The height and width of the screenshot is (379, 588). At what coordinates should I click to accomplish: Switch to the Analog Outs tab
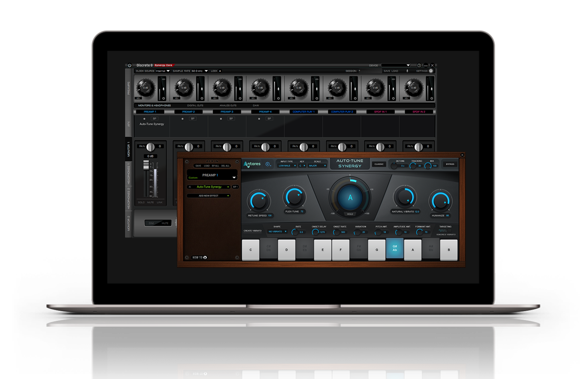(228, 106)
